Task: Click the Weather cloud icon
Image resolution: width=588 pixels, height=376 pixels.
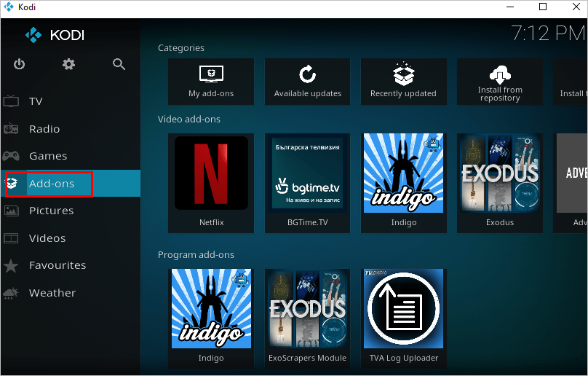Action: (x=11, y=293)
